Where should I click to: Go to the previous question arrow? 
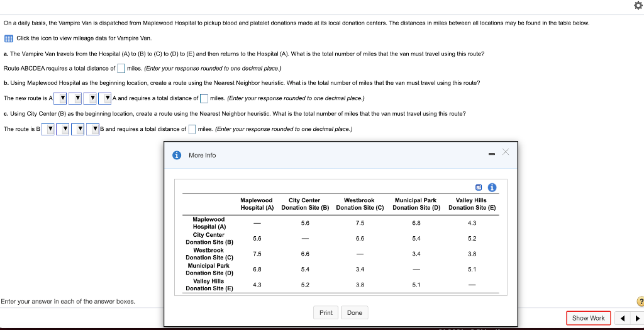[623, 318]
